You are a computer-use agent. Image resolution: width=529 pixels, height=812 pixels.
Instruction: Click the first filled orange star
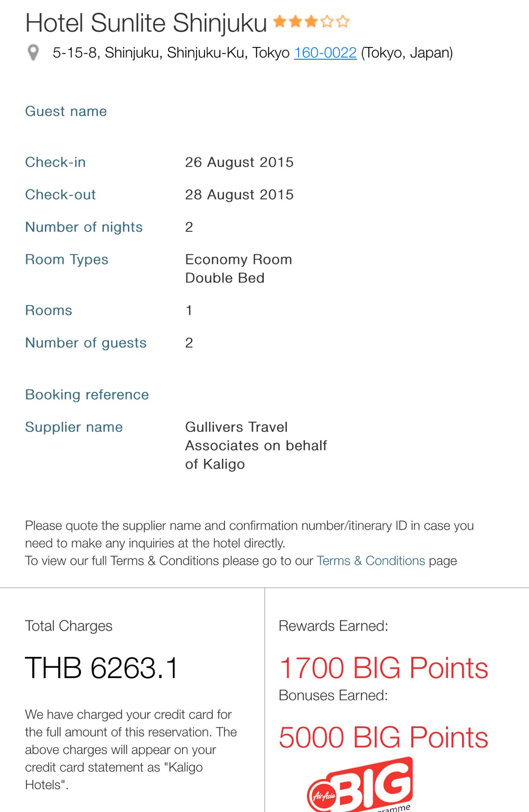[280, 21]
